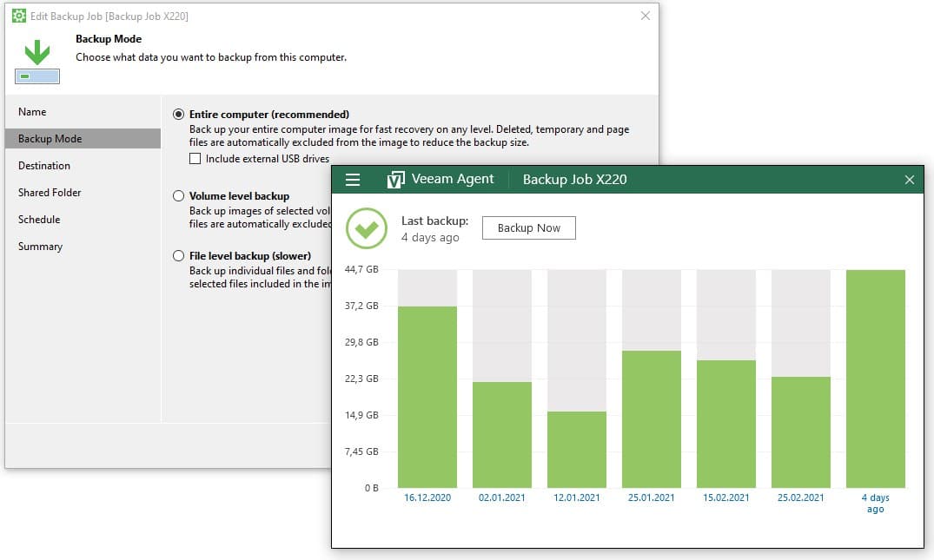Open the Schedule step

[x=39, y=220]
